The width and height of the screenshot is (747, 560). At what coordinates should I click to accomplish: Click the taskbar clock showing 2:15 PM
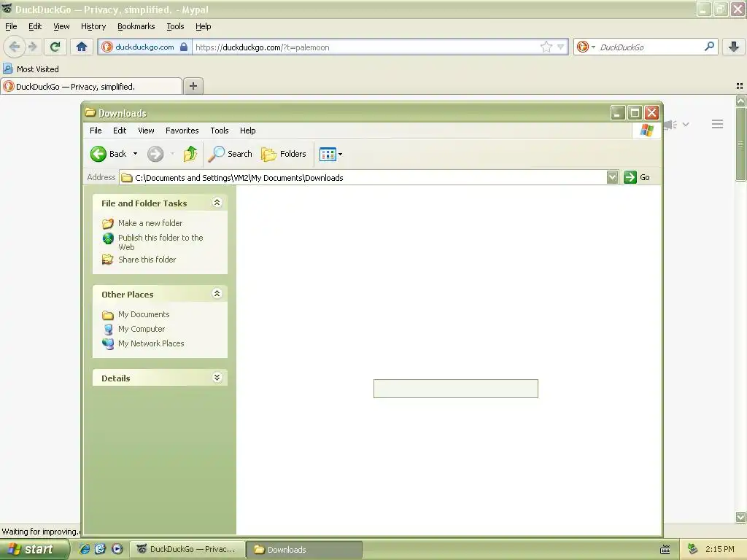tap(719, 549)
